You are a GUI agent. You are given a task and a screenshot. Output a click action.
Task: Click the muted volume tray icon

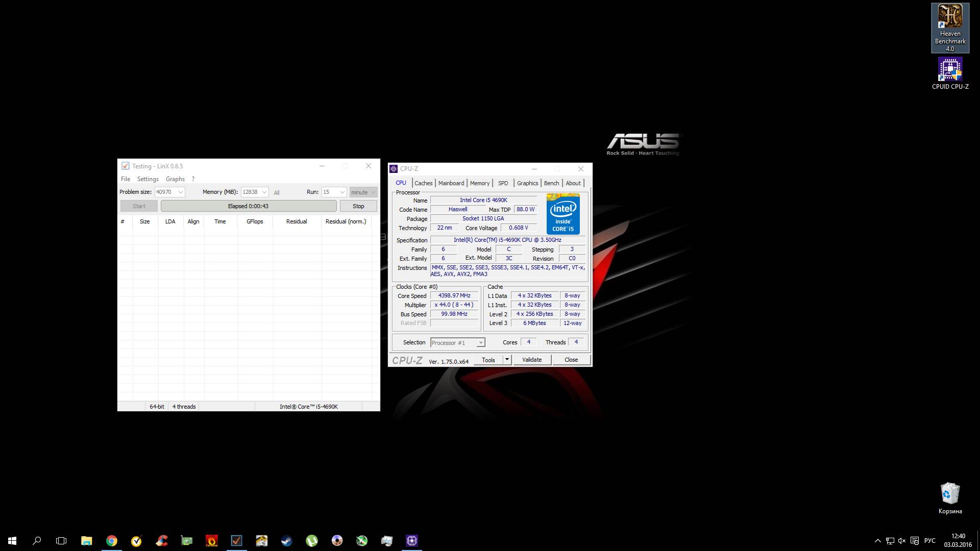[902, 541]
